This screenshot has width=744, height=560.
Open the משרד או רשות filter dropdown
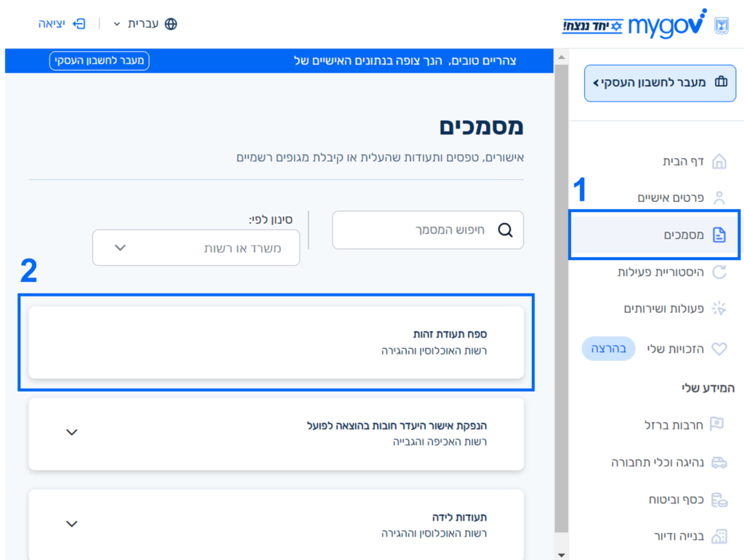pos(195,248)
